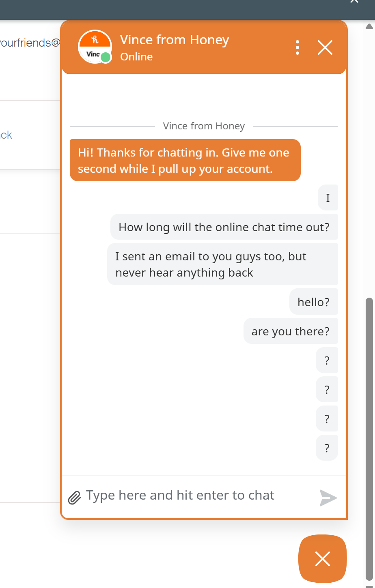The image size is (375, 588).
Task: Click the "are you there?" message bubble
Action: (291, 331)
